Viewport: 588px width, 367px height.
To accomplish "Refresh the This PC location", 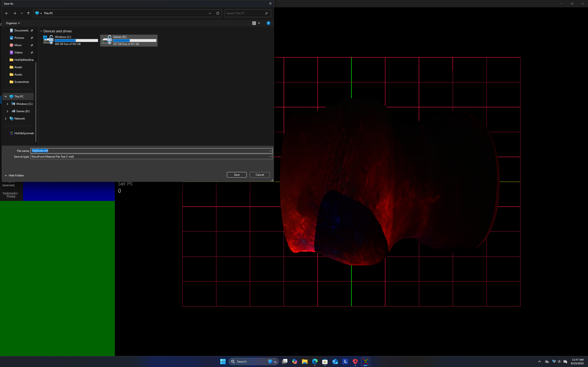I will point(218,13).
